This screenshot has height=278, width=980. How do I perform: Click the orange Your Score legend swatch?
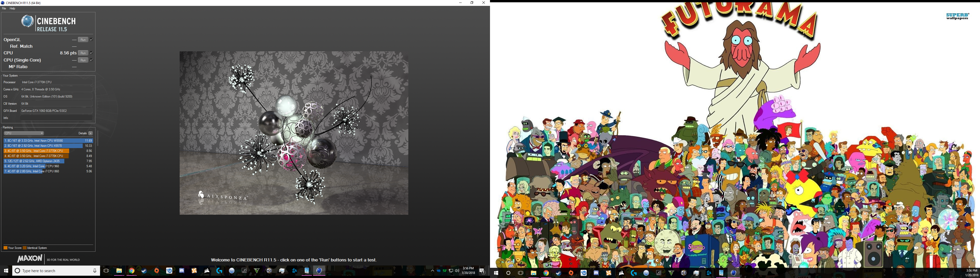[5, 248]
